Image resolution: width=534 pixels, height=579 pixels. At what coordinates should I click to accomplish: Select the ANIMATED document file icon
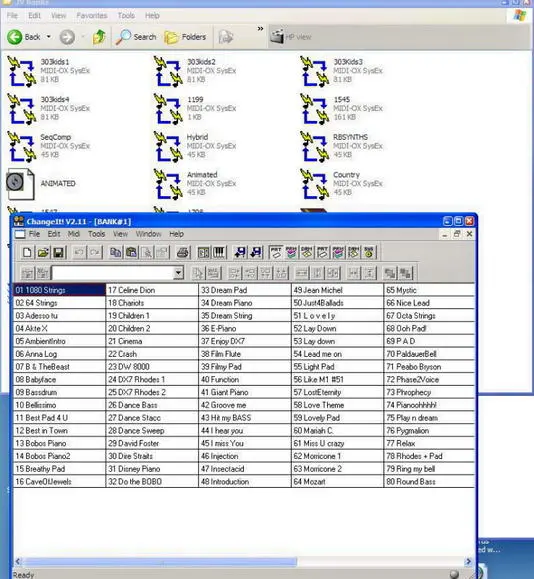pyautogui.click(x=20, y=184)
